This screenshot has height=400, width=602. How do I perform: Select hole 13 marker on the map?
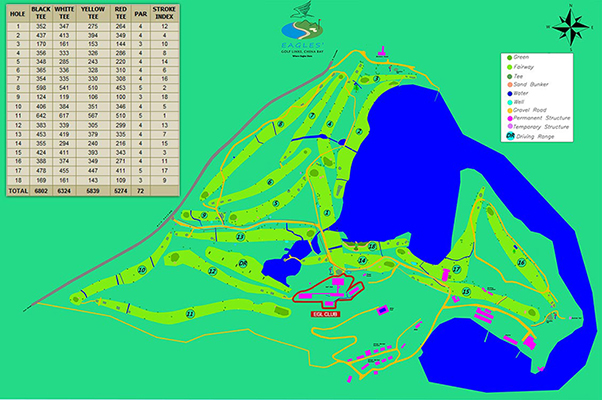tap(241, 236)
